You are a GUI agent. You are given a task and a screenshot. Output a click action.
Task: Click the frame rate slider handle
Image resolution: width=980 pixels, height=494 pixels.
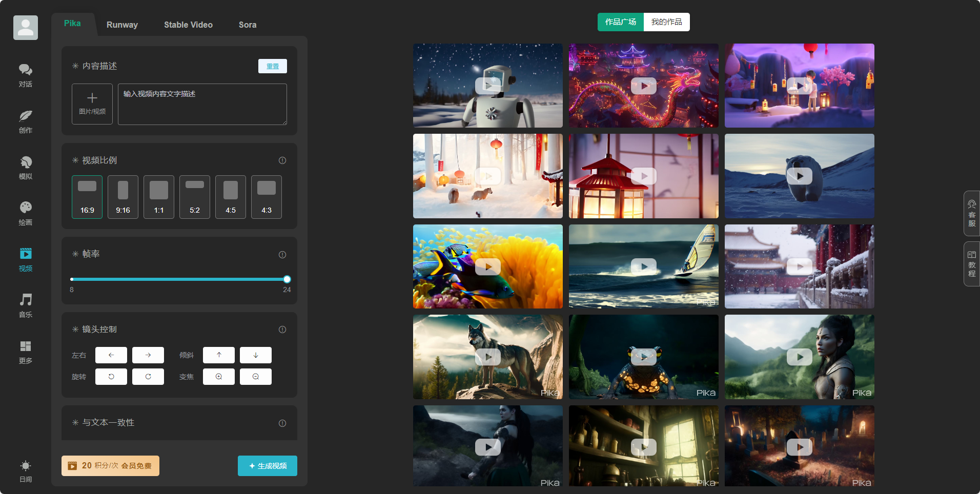[287, 279]
